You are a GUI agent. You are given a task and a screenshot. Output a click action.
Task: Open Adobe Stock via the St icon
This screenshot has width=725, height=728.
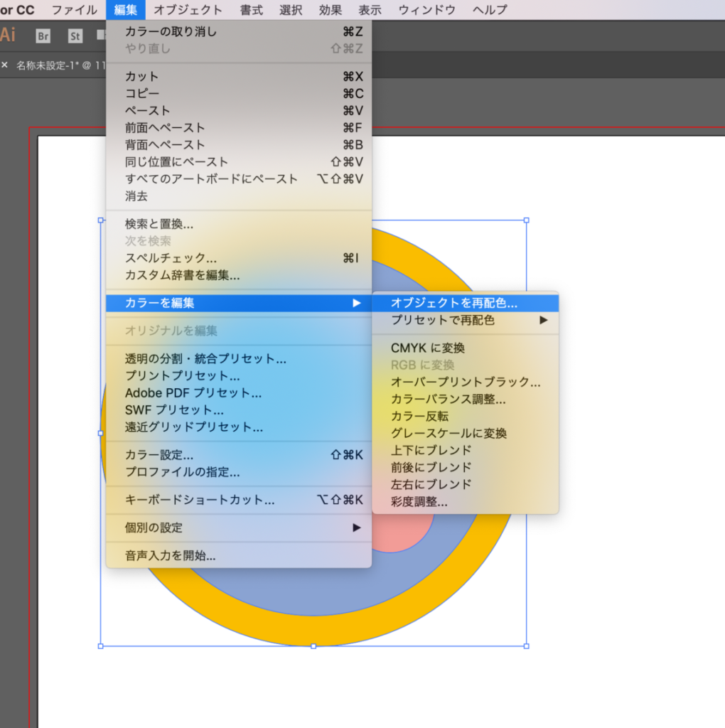75,36
